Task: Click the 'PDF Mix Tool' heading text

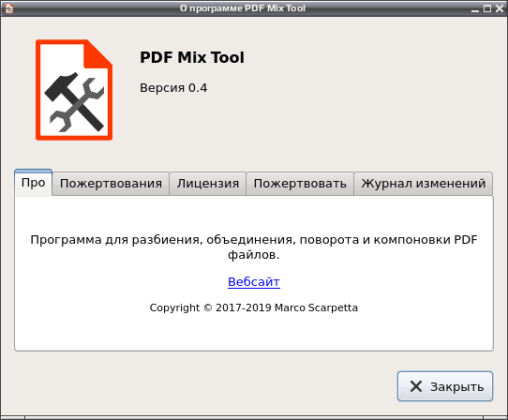Action: [x=192, y=58]
